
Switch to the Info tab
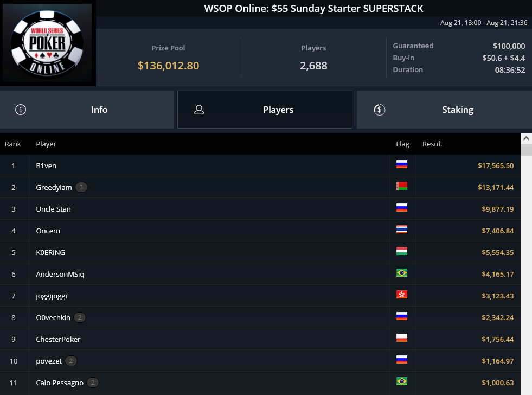click(87, 110)
